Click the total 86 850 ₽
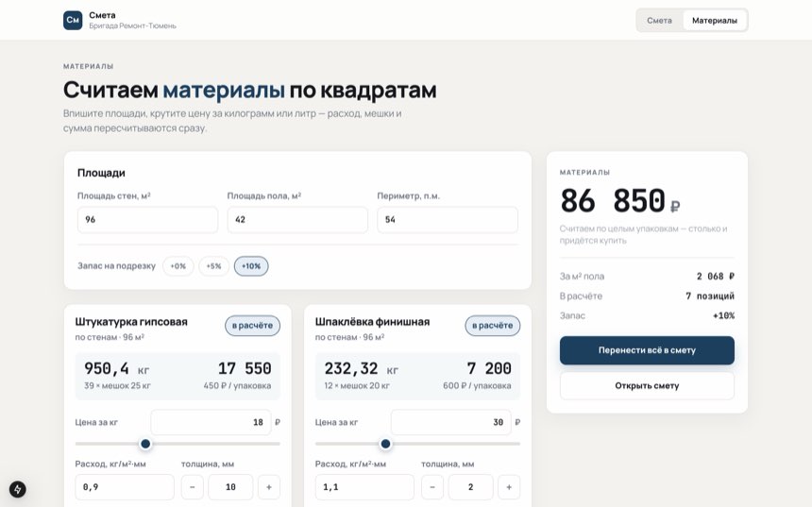The image size is (812, 507). pos(620,201)
